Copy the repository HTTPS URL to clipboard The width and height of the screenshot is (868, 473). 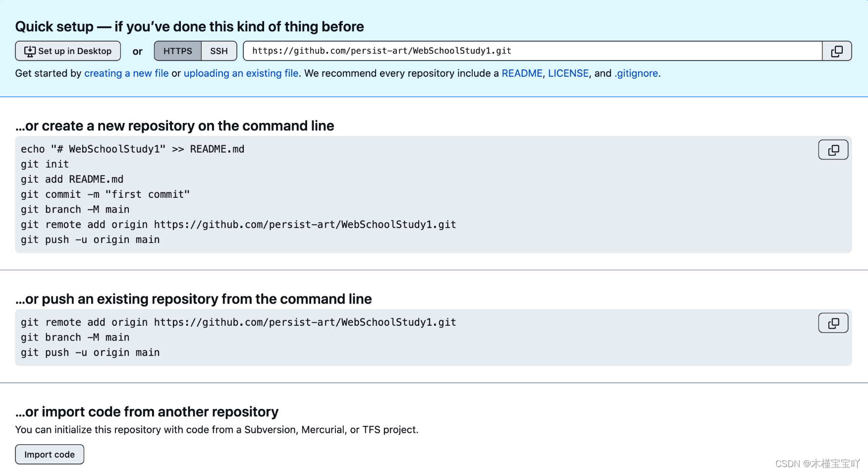837,51
